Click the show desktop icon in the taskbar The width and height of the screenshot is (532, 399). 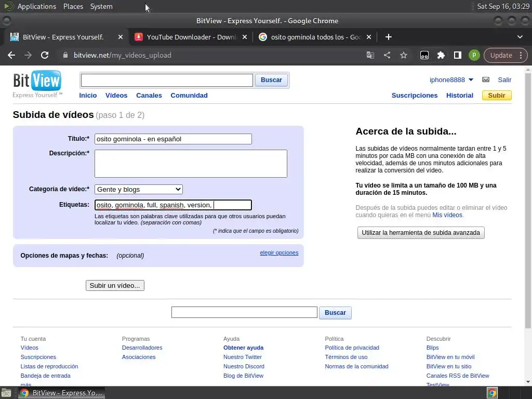(x=6, y=393)
